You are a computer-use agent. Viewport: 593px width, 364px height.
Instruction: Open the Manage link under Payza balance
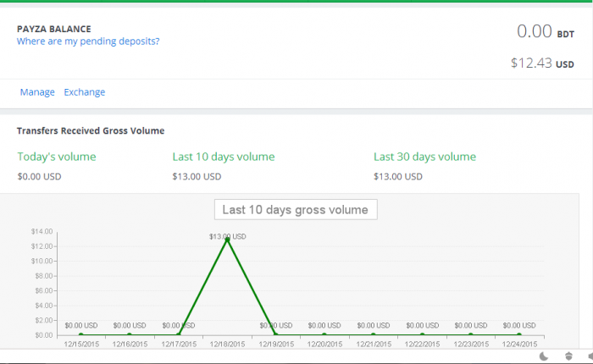tap(37, 92)
